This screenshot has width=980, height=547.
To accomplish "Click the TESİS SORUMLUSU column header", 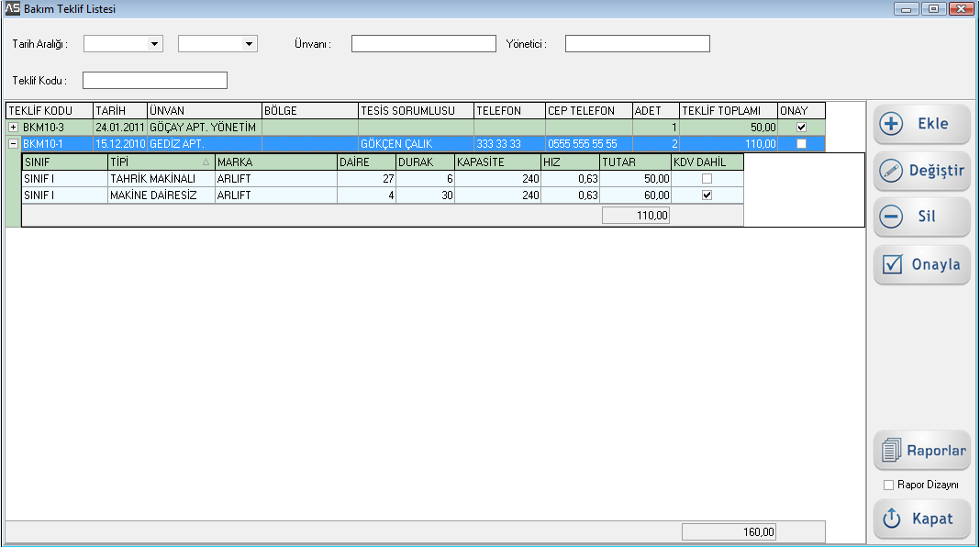I will (x=417, y=111).
